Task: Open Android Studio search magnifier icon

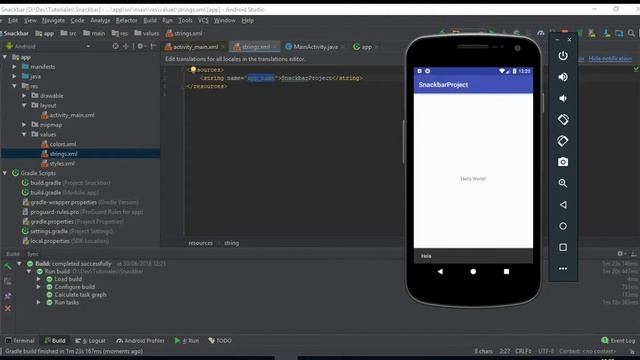Action: (631, 33)
